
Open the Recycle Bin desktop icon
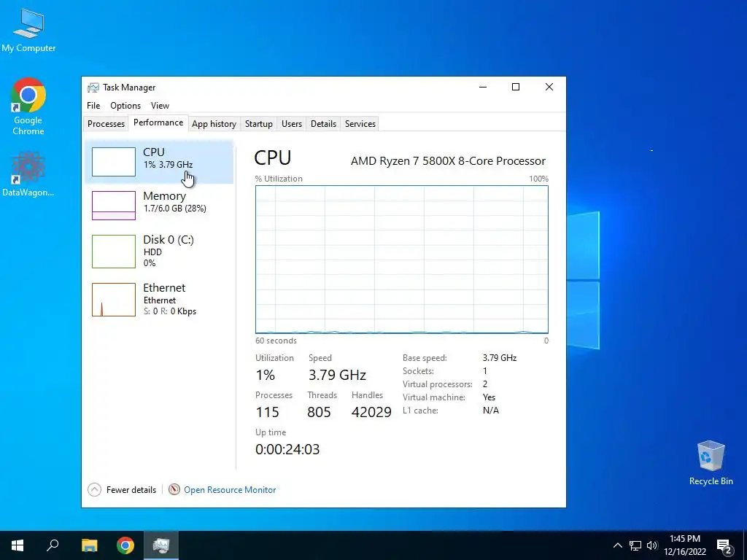coord(711,463)
